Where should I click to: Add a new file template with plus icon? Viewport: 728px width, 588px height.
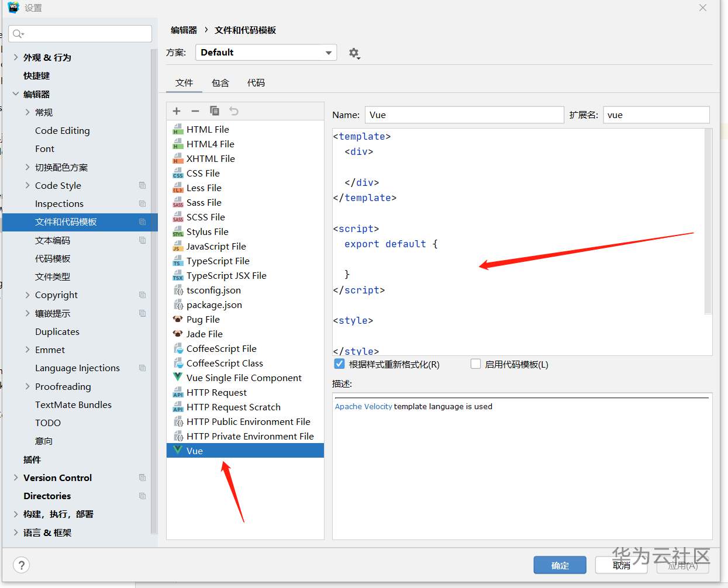click(177, 111)
